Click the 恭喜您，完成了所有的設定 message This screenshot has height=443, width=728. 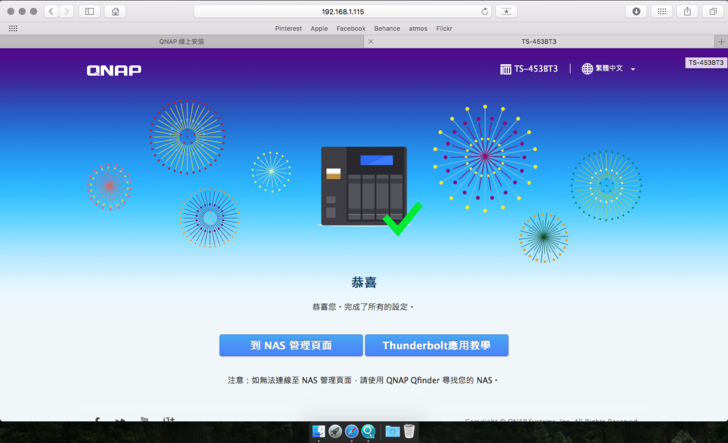[363, 307]
